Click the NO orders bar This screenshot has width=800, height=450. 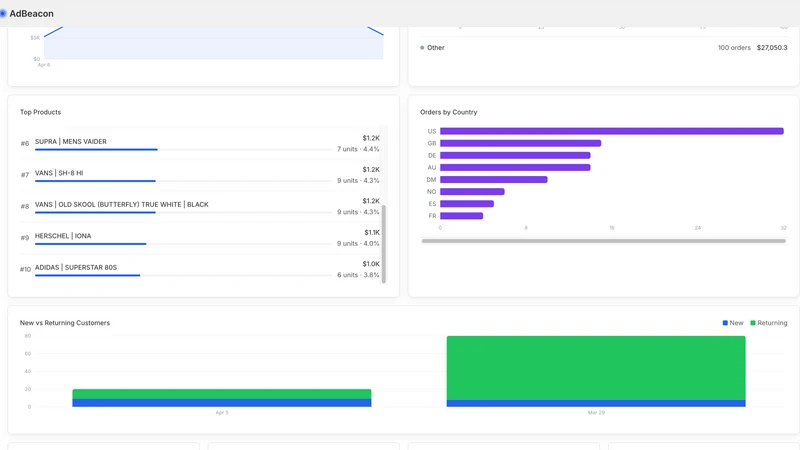coord(472,192)
